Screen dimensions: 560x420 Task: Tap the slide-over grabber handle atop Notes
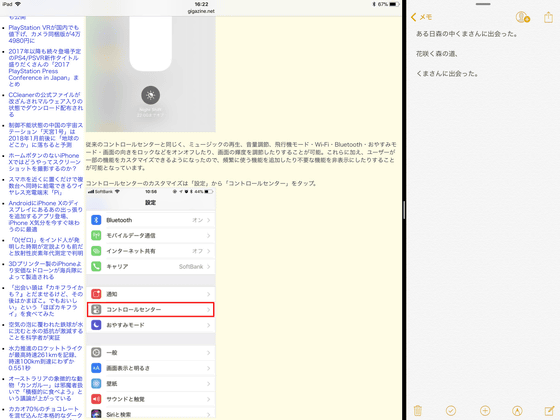pos(483,4)
